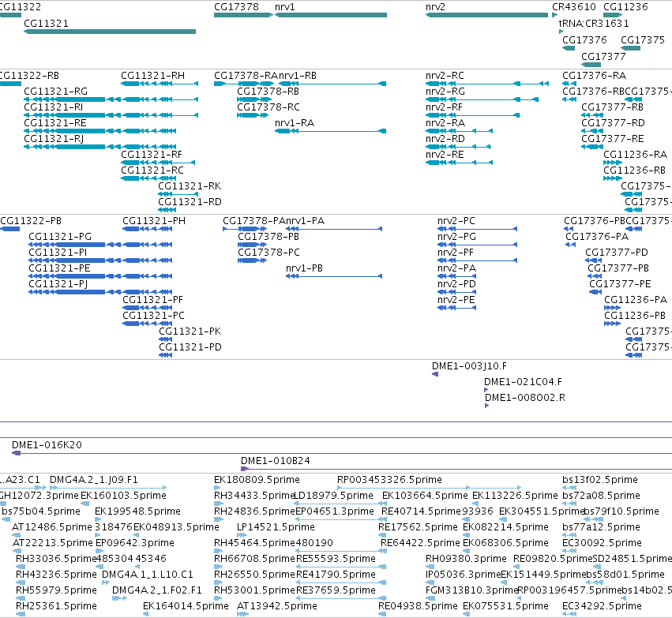Click EST EK103664.5prime
672x618 pixels.
[x=425, y=496]
